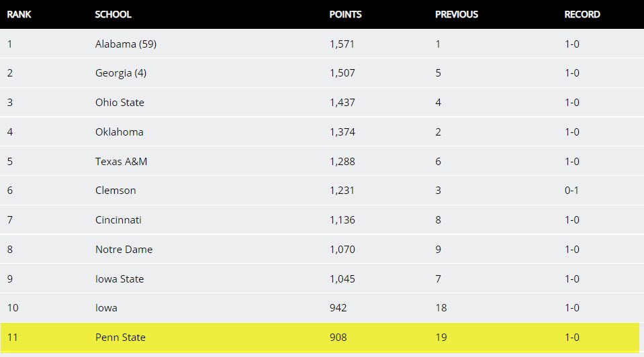644x357 pixels.
Task: Select the Iowa State school name
Action: click(x=120, y=279)
